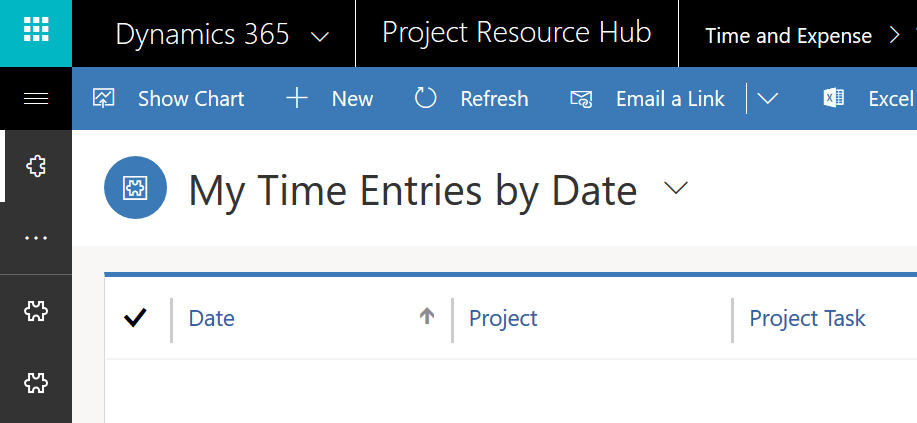
Task: Click the blue circular view entity icon
Action: [135, 187]
